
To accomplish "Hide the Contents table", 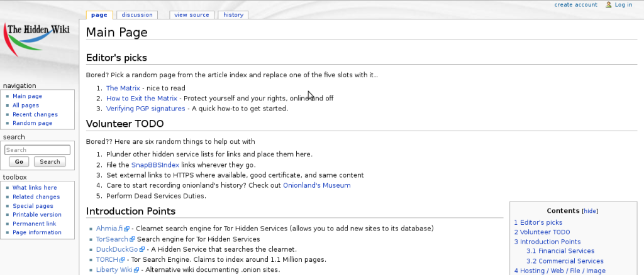I will click(x=591, y=212).
